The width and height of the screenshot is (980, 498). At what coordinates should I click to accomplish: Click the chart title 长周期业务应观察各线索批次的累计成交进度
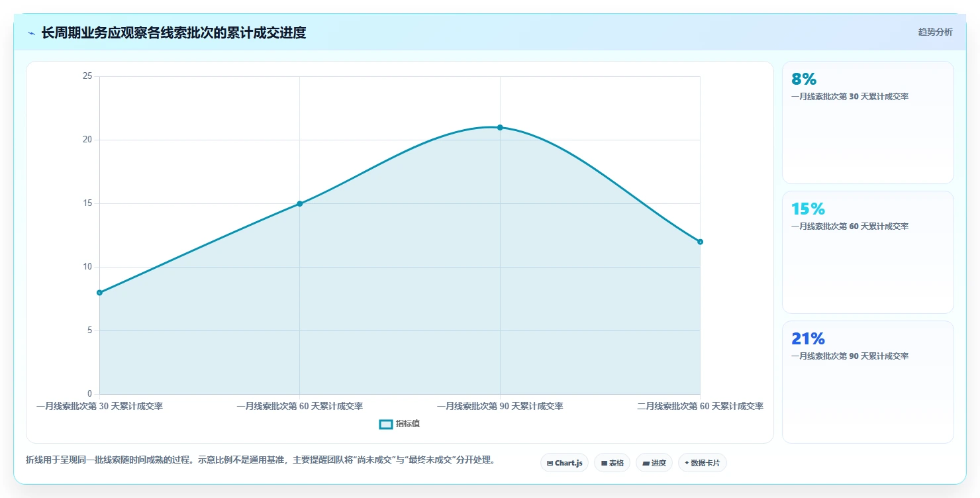click(173, 32)
